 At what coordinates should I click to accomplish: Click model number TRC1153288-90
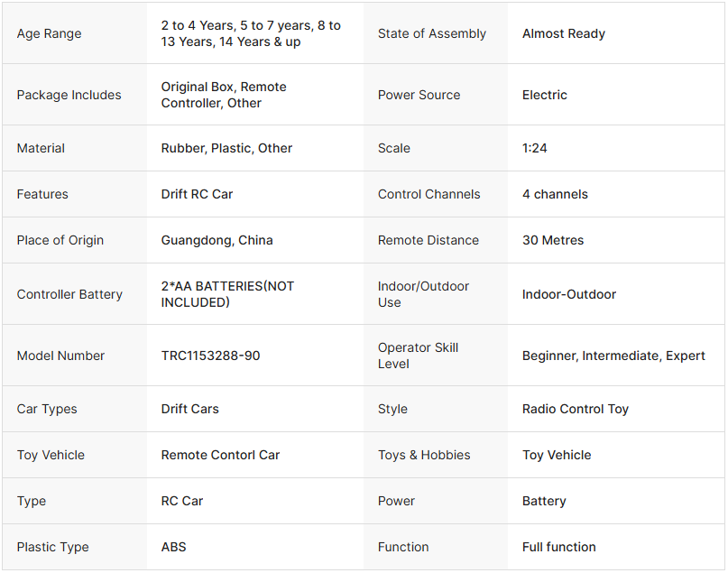(x=210, y=356)
